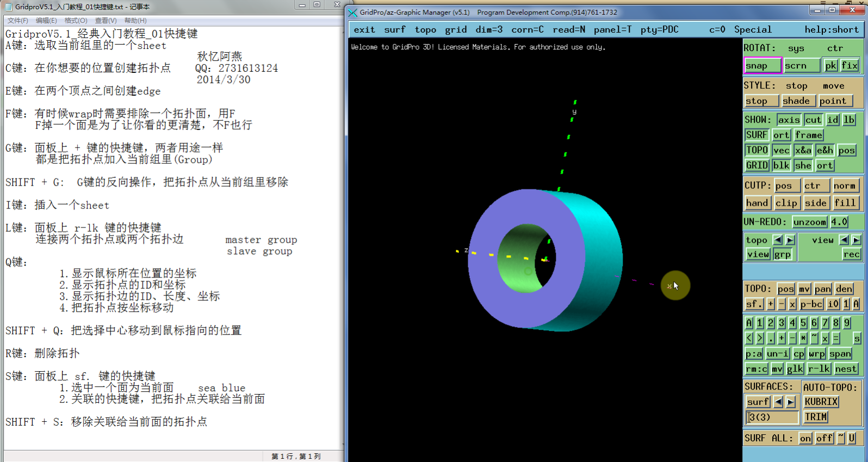Select the Special menu item

[x=753, y=30]
